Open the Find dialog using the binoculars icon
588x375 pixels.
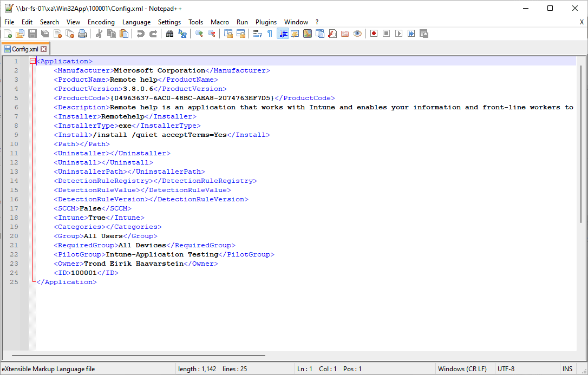[x=169, y=33]
